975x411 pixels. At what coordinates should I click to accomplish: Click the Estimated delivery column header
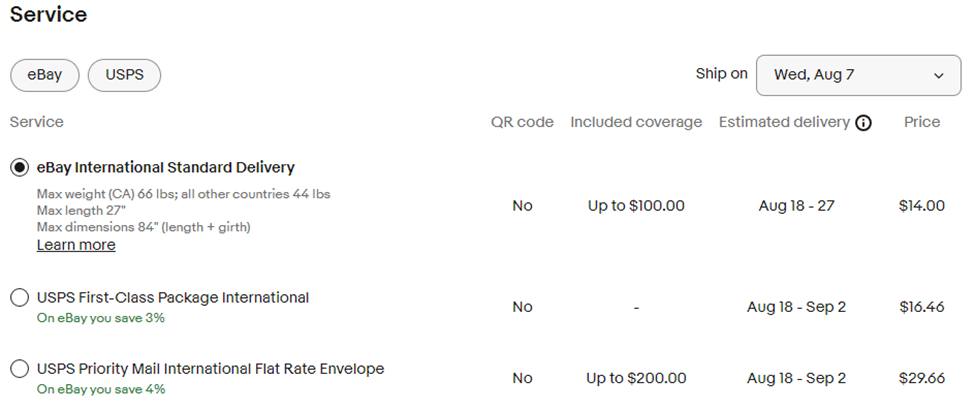(x=784, y=122)
